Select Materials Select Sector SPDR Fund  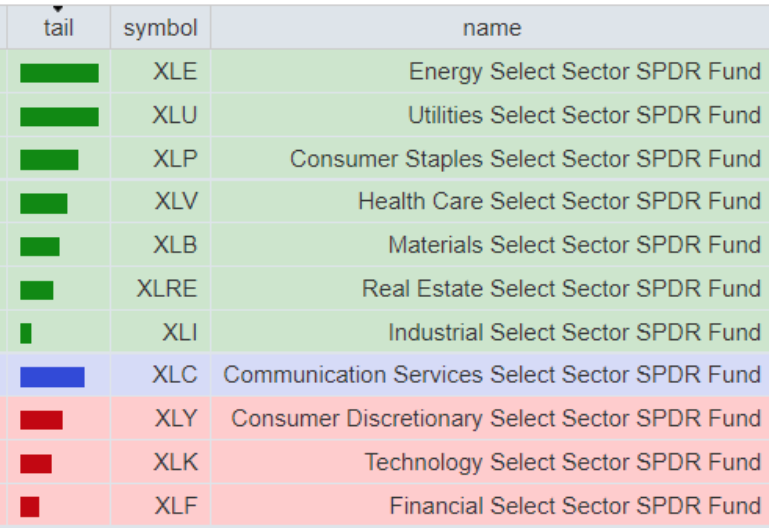(x=574, y=245)
